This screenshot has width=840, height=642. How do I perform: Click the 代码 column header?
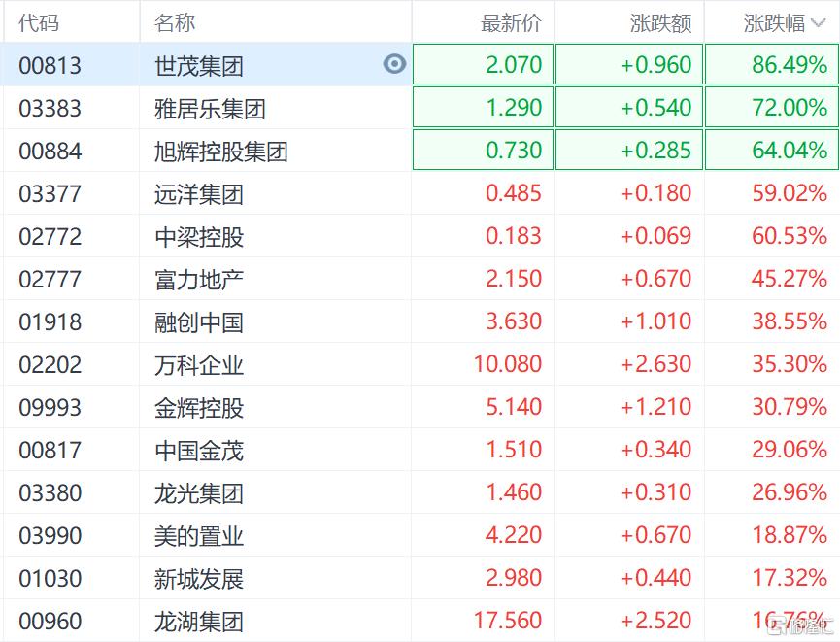(39, 22)
